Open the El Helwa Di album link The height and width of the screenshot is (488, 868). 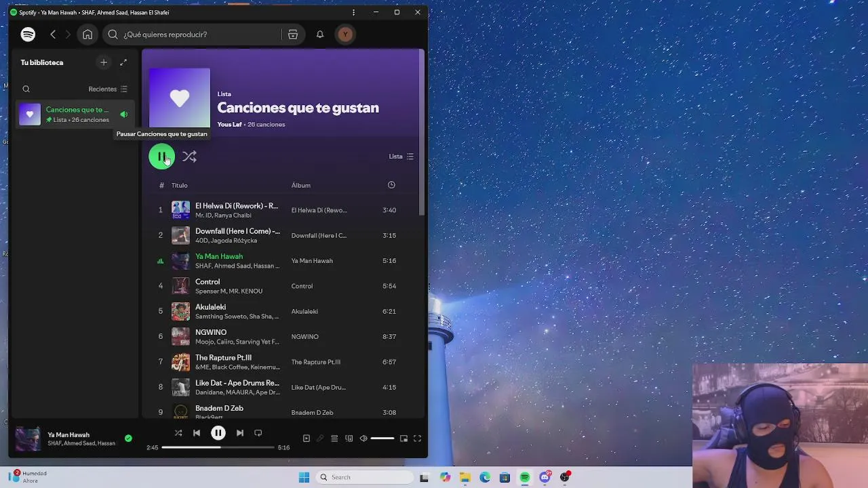319,210
